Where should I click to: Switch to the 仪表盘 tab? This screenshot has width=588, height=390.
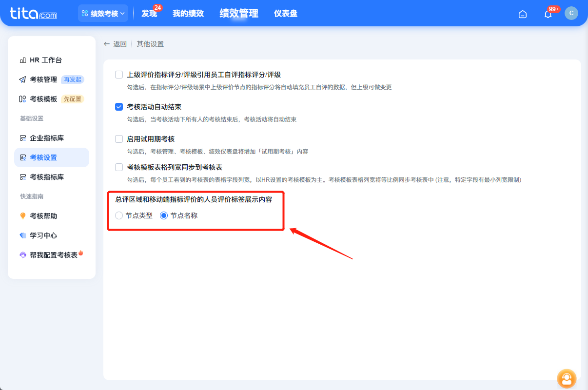[x=285, y=13]
